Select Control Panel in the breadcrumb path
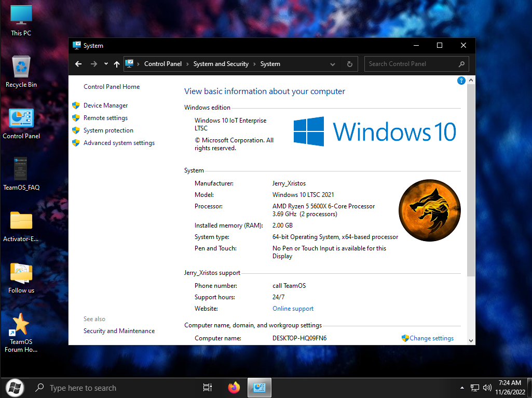This screenshot has width=532, height=398. [x=163, y=64]
